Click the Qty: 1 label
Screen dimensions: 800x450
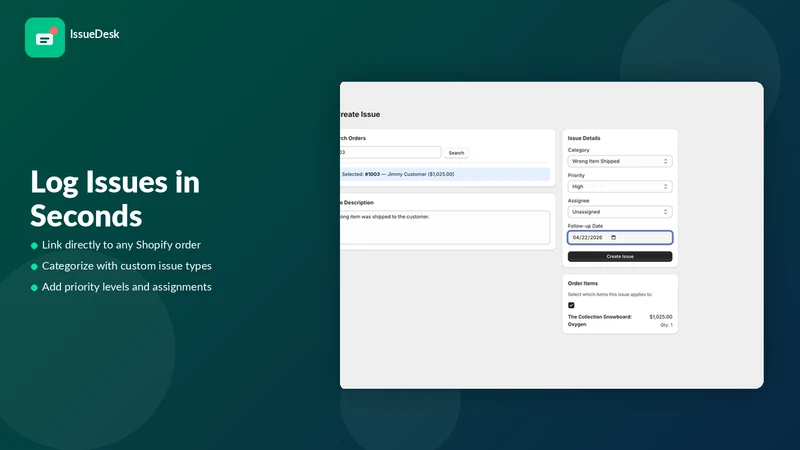[x=666, y=325]
